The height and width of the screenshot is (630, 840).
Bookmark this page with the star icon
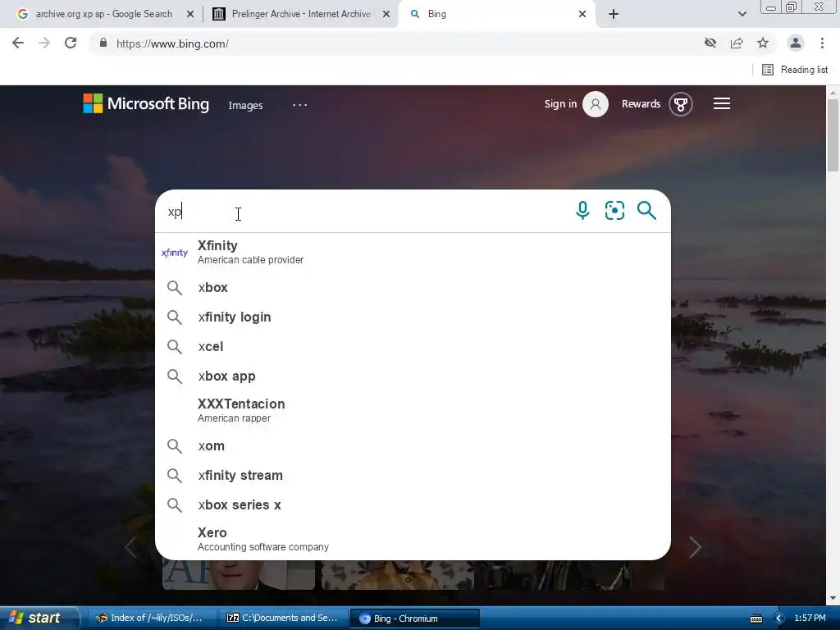point(763,43)
